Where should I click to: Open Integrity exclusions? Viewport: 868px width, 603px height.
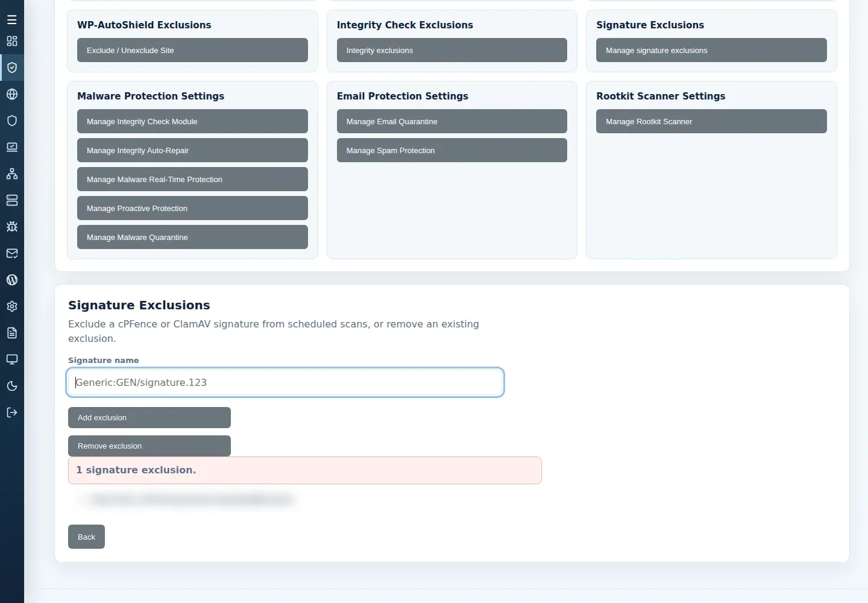click(452, 50)
